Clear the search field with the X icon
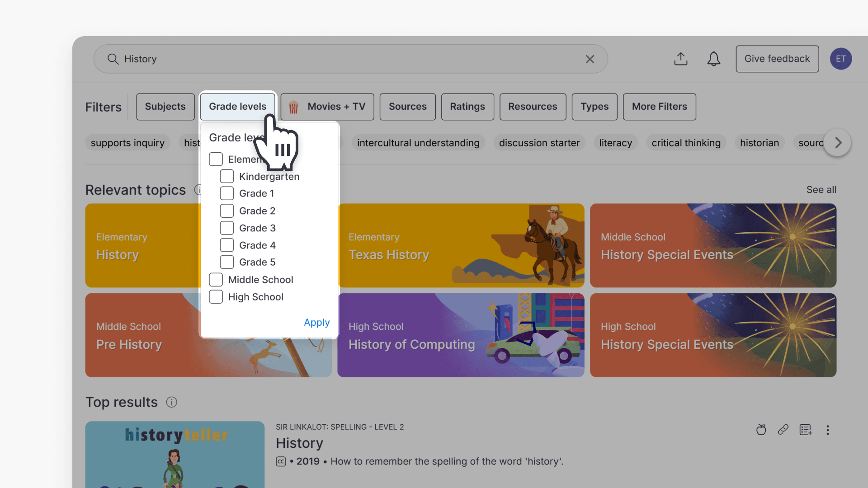Screen dimensions: 868x488 tap(590, 59)
